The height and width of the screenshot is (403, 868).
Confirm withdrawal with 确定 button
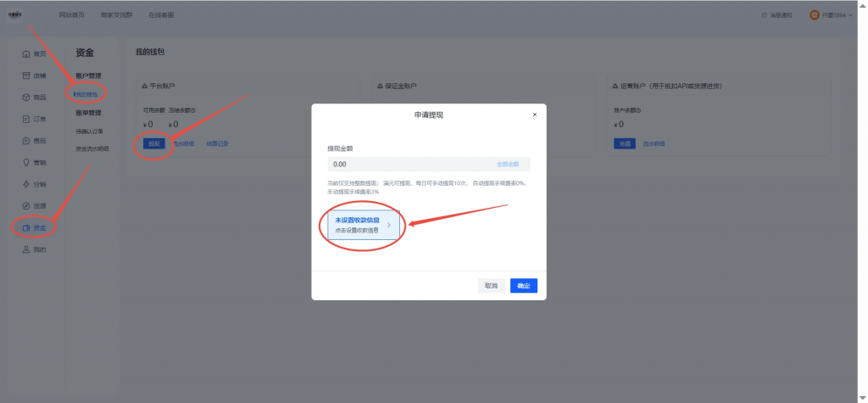524,285
